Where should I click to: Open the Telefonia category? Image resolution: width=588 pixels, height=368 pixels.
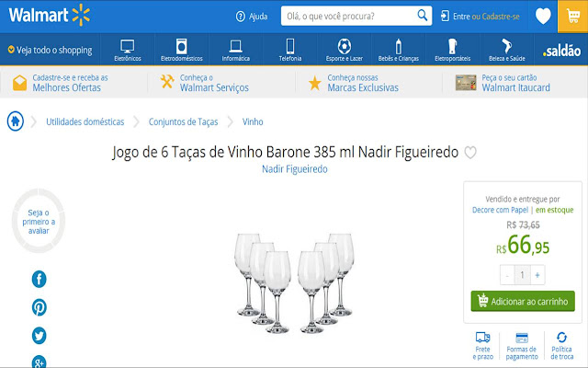click(290, 50)
